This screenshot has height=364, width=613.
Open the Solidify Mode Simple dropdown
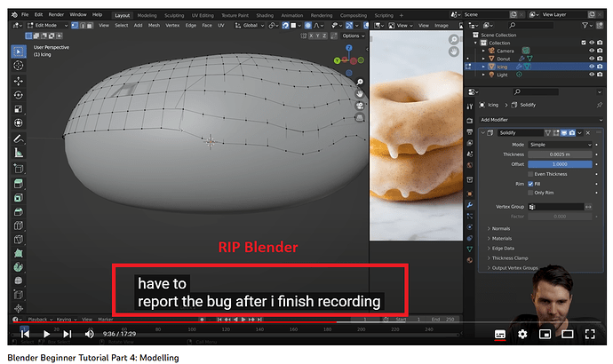(561, 145)
